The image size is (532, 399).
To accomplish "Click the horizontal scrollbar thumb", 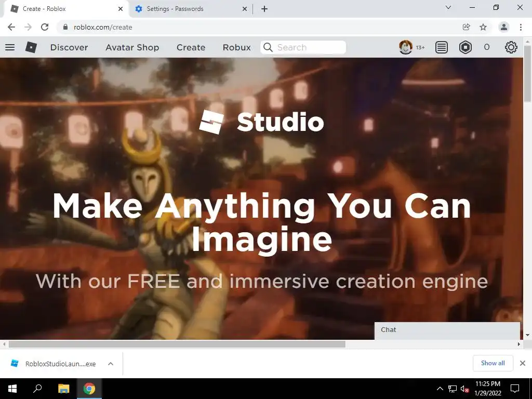I will click(177, 344).
